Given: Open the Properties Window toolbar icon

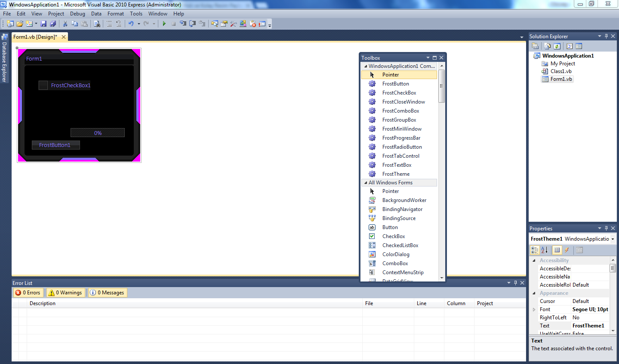Looking at the screenshot, I should click(x=224, y=24).
